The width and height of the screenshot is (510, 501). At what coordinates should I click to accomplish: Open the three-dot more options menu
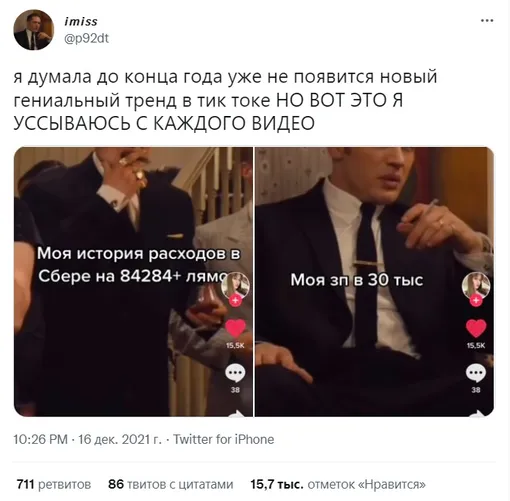click(487, 21)
